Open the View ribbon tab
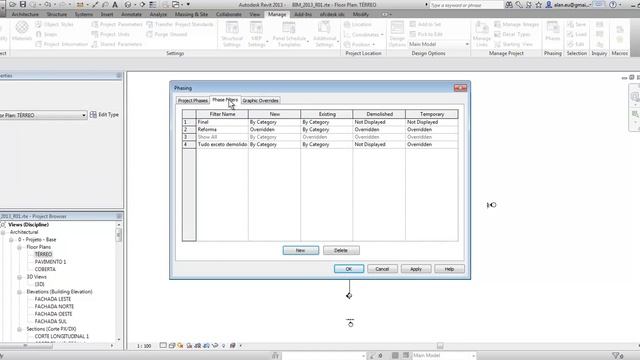Image resolution: width=640 pixels, height=360 pixels. (255, 14)
